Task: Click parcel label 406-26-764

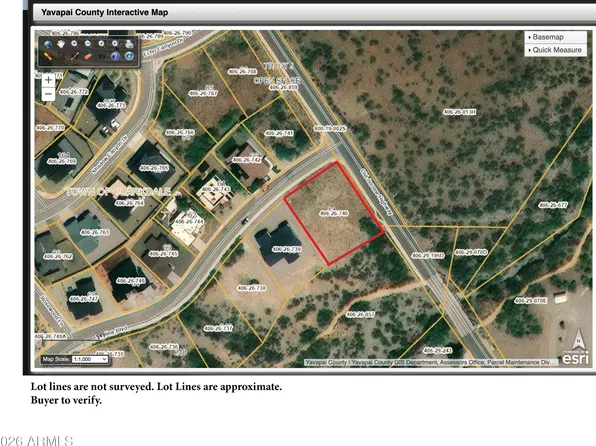Action: coord(130,203)
